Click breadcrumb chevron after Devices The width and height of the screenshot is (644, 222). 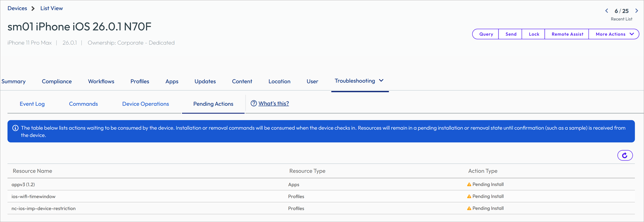(x=33, y=9)
